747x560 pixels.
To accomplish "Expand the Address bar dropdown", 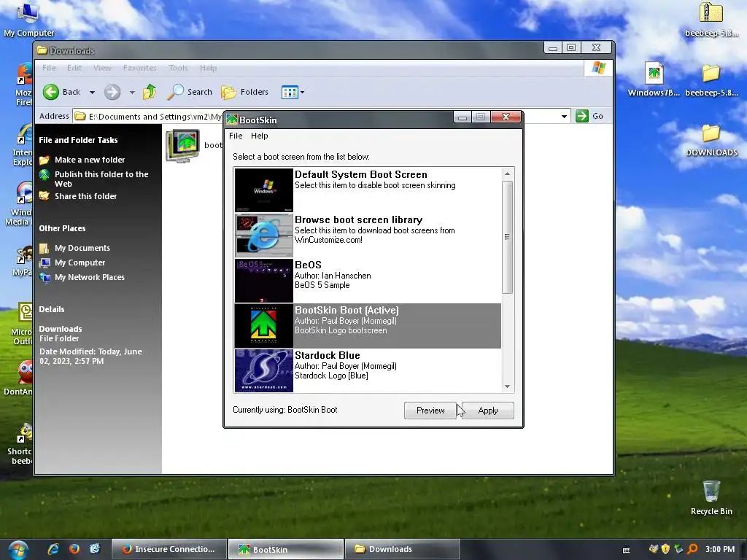I will (x=564, y=116).
